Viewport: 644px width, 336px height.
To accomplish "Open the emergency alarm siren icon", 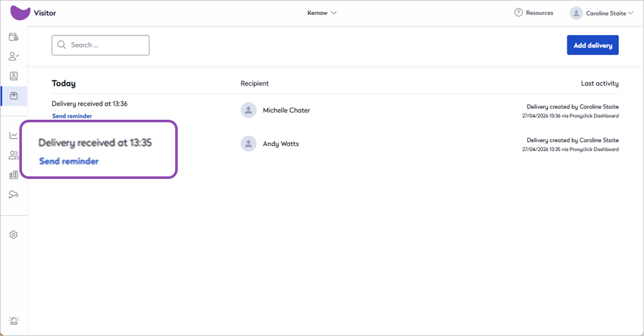I will [14, 321].
